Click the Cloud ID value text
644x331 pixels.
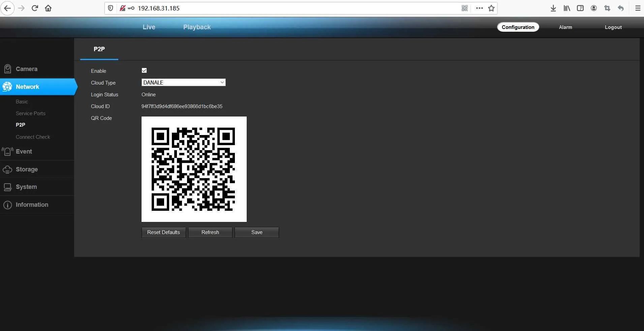(182, 106)
